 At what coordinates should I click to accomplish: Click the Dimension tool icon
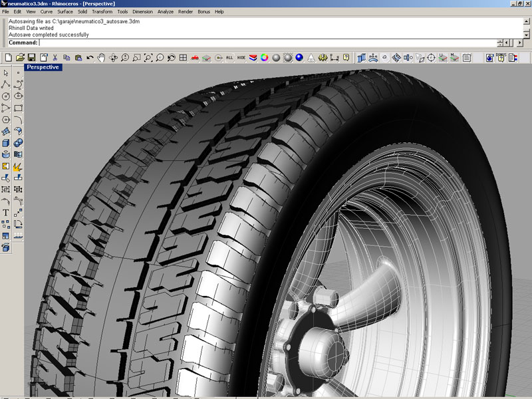click(334, 58)
